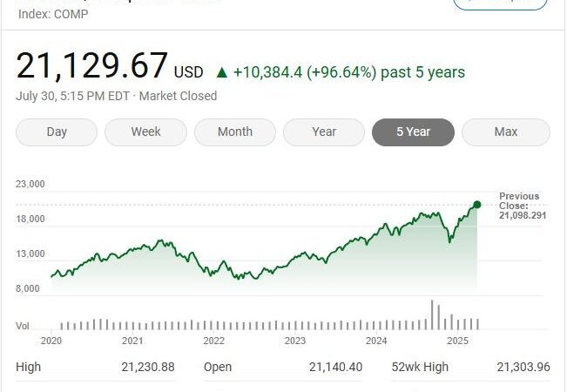Click the Open value 21,140.40
567x392 pixels.
[335, 367]
